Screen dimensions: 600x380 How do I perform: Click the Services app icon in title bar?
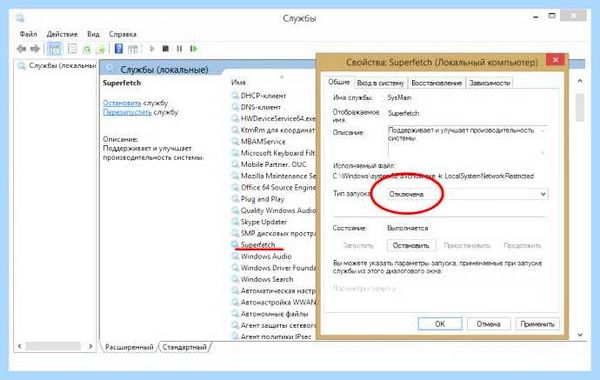click(x=20, y=18)
